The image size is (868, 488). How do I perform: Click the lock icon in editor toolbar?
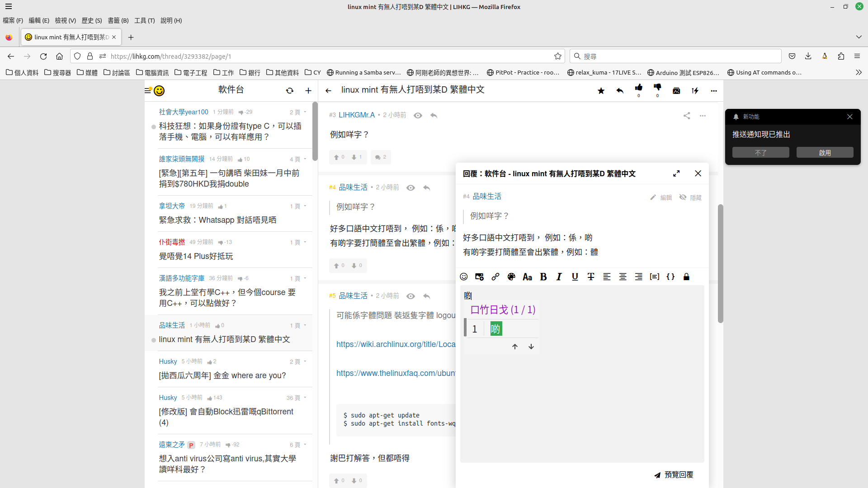click(686, 277)
